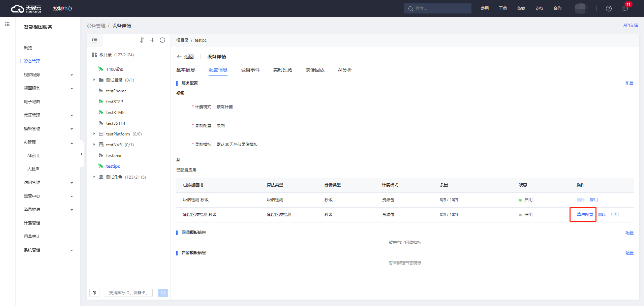Expand the 消息推送 menu

click(x=72, y=210)
